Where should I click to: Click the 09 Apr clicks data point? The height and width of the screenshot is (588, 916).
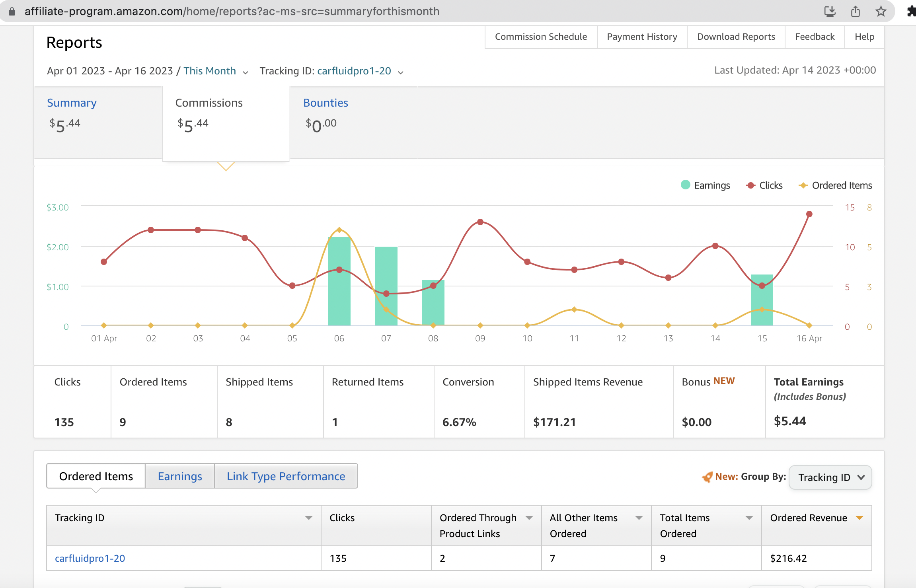point(480,222)
